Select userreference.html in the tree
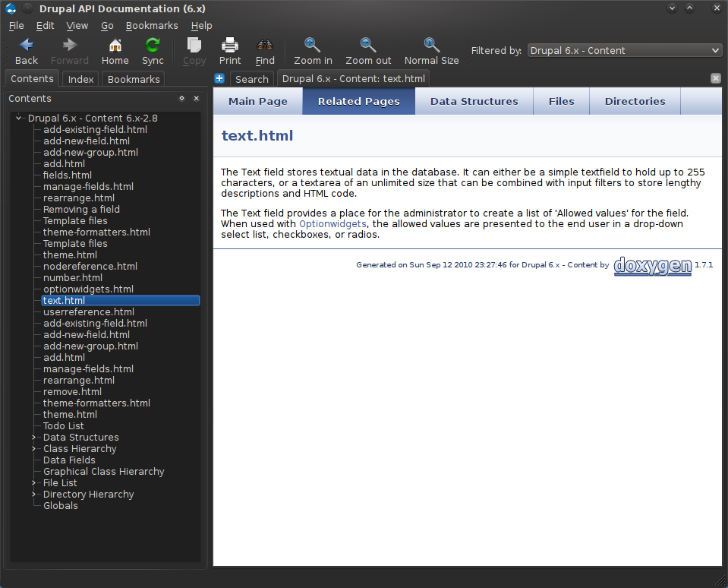The width and height of the screenshot is (728, 588). click(x=89, y=311)
